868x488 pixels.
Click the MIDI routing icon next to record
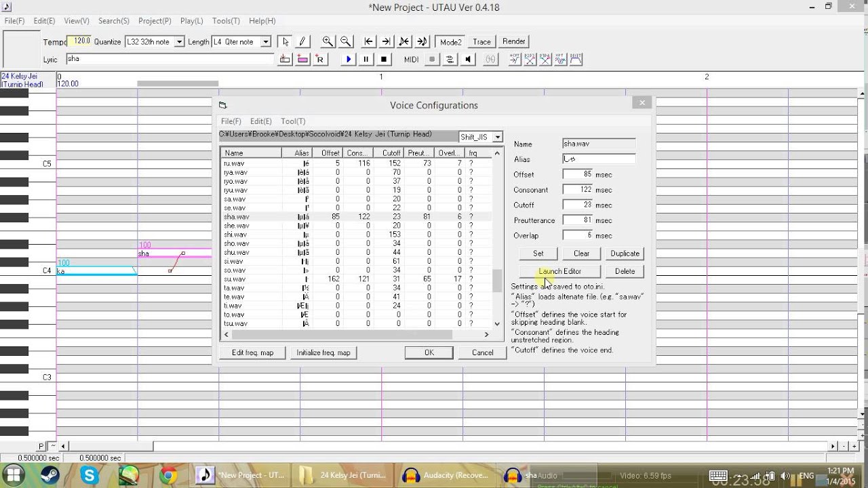pos(450,60)
